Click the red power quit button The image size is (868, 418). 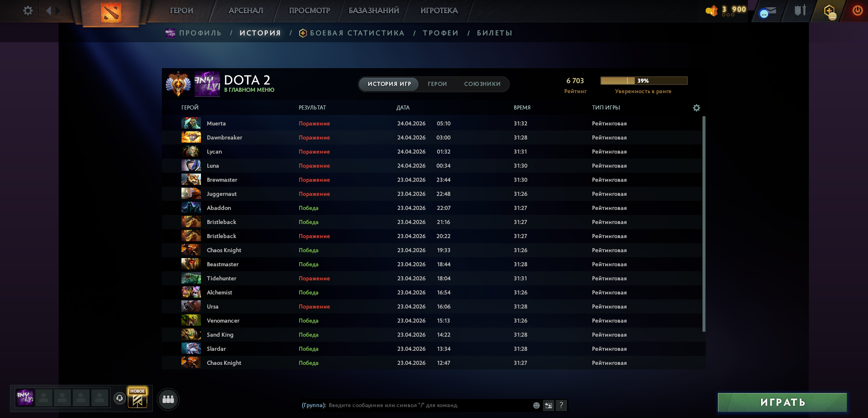[x=858, y=10]
